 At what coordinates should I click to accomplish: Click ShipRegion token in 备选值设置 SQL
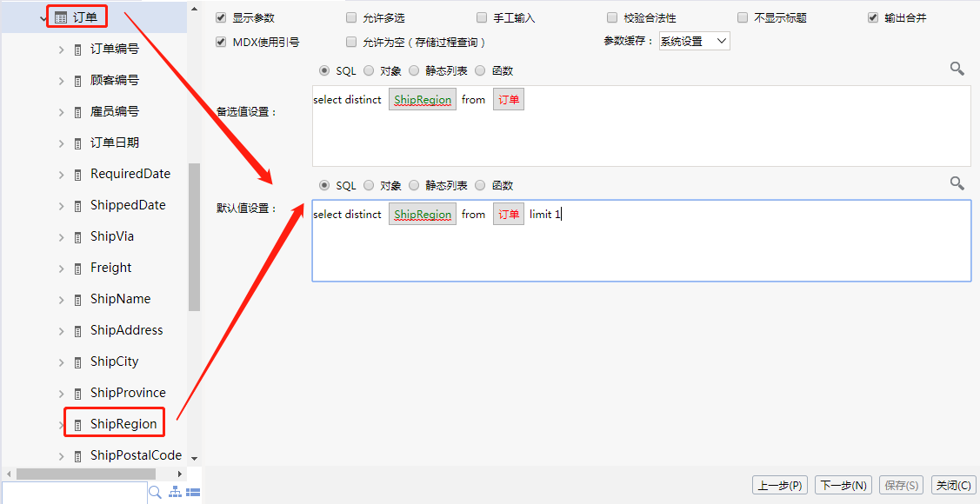[x=423, y=99]
